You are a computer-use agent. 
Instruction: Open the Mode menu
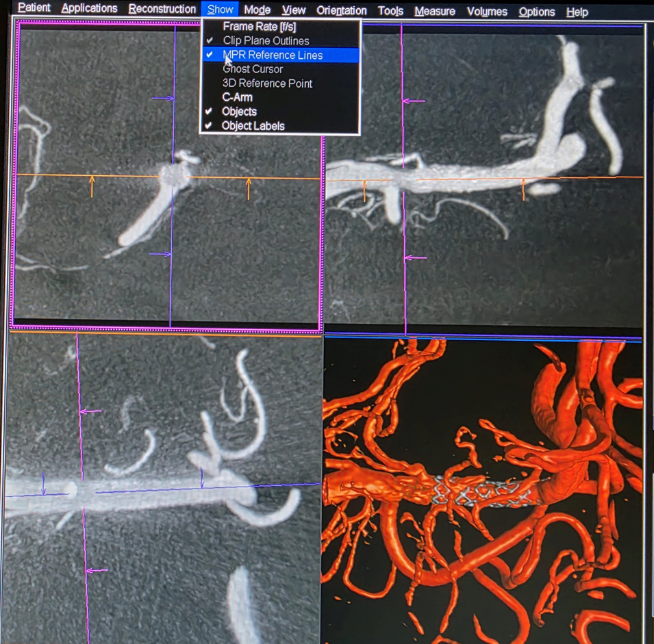pyautogui.click(x=257, y=10)
